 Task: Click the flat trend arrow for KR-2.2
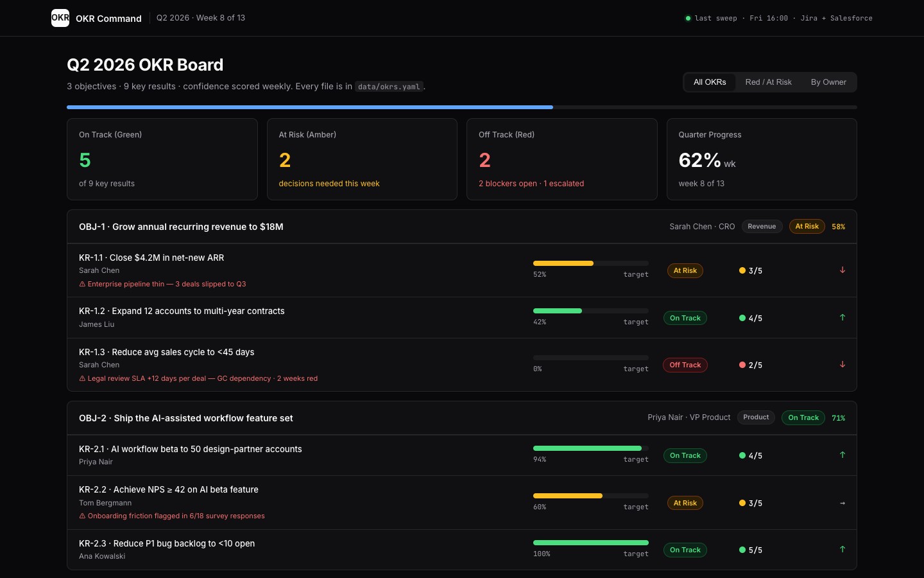click(843, 503)
